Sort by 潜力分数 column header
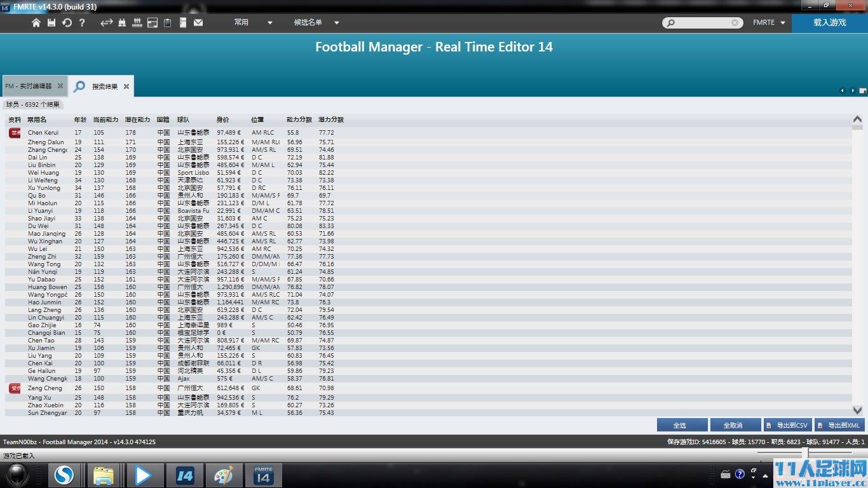 [331, 119]
